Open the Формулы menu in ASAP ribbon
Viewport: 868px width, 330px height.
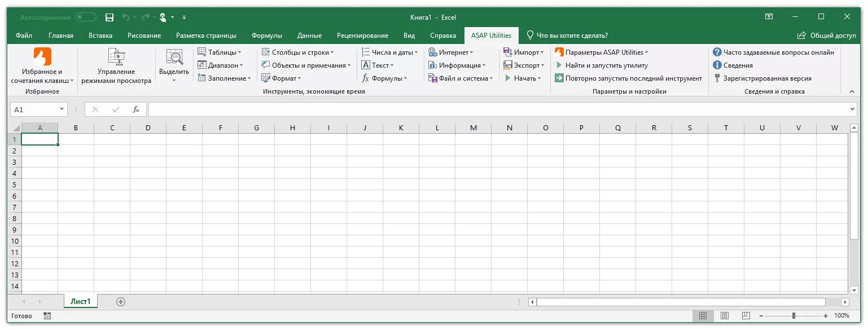(x=384, y=78)
